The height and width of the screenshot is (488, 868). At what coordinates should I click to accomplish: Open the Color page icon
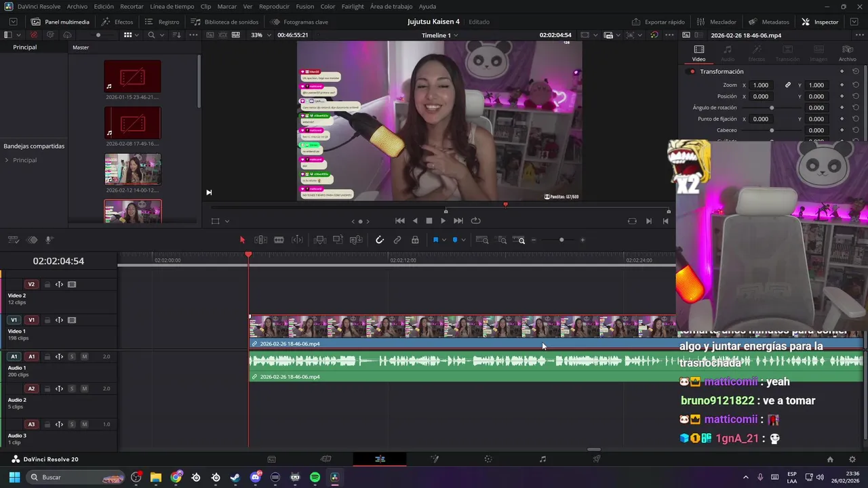point(488,460)
